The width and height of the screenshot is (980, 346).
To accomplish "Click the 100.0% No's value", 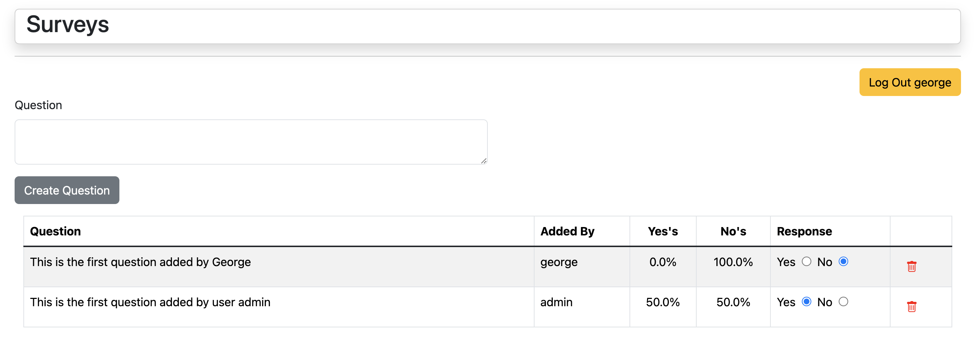I will (x=733, y=262).
